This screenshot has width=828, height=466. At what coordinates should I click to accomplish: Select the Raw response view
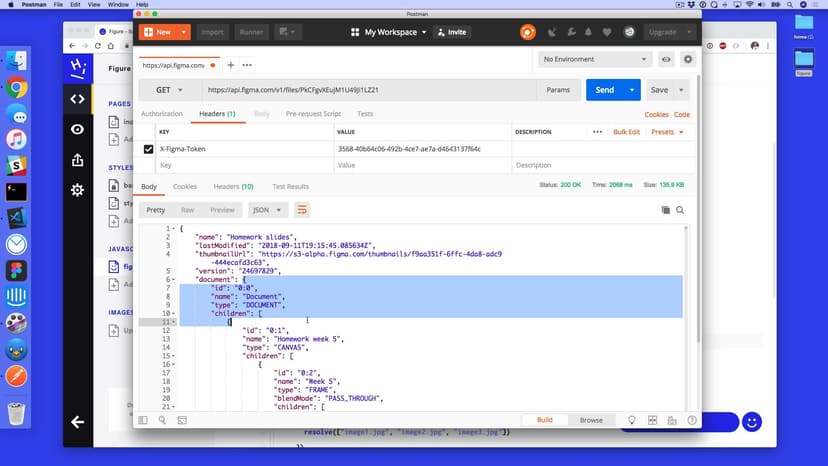(187, 210)
